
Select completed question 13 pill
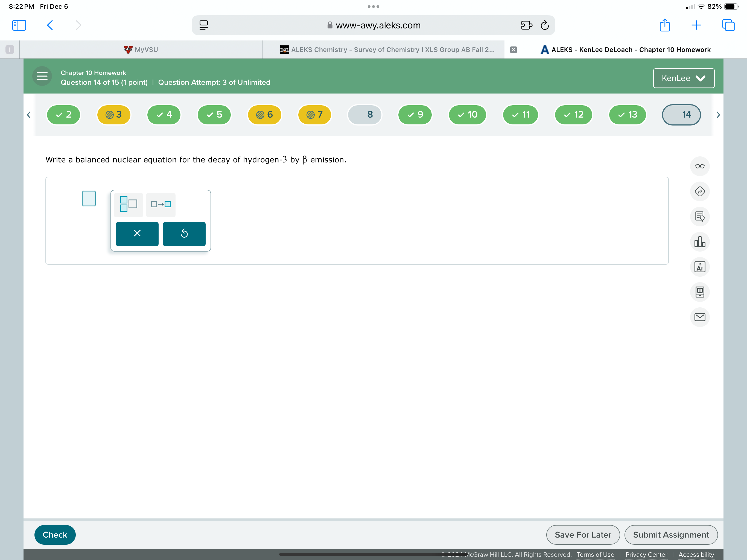coord(627,115)
